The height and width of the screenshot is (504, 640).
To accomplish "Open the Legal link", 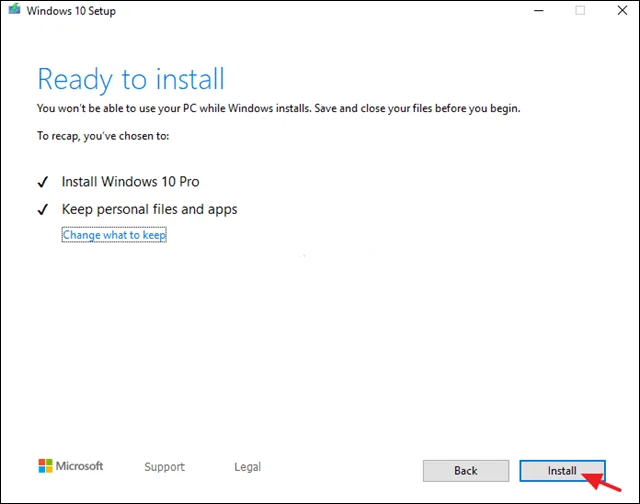I will (247, 466).
